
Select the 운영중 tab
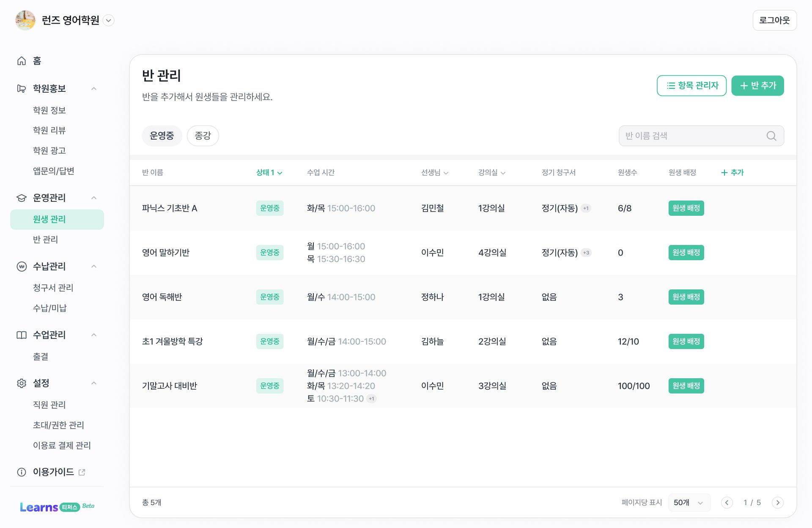[162, 136]
